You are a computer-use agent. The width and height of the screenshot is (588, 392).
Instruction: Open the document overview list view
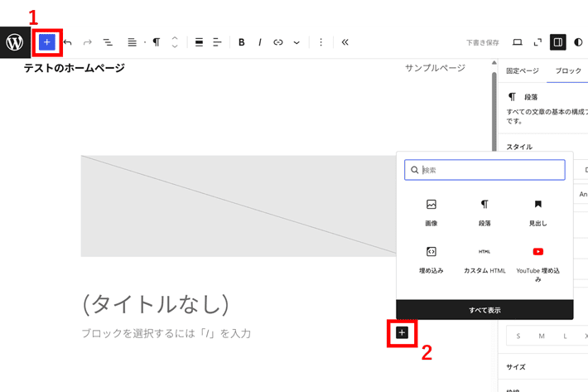(x=108, y=42)
